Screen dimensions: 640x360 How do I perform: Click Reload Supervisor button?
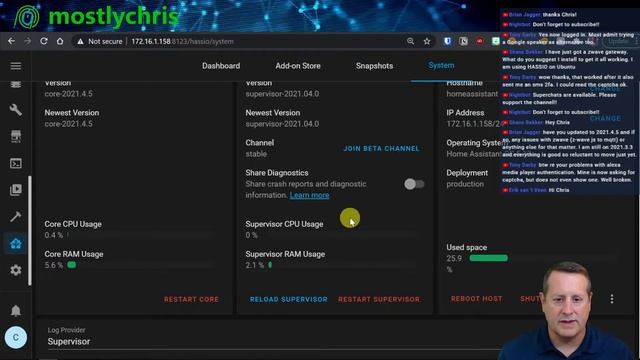(x=289, y=299)
